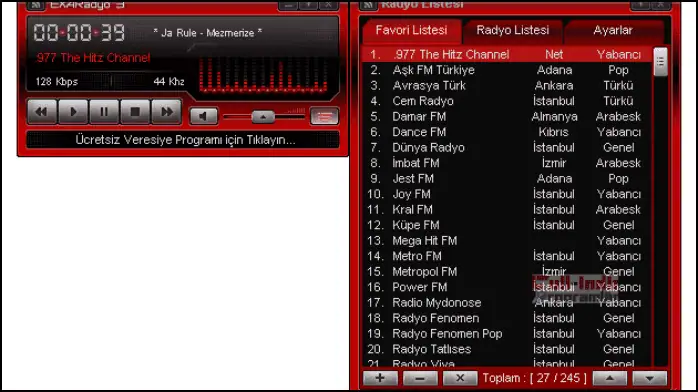Move the station up with up arrow button
Screen dimensions: 698x392
pos(610,378)
